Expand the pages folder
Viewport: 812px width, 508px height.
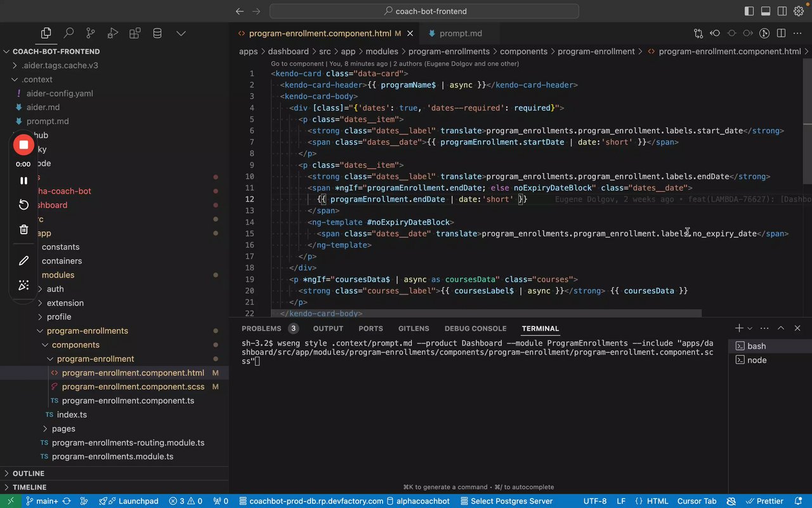point(63,429)
